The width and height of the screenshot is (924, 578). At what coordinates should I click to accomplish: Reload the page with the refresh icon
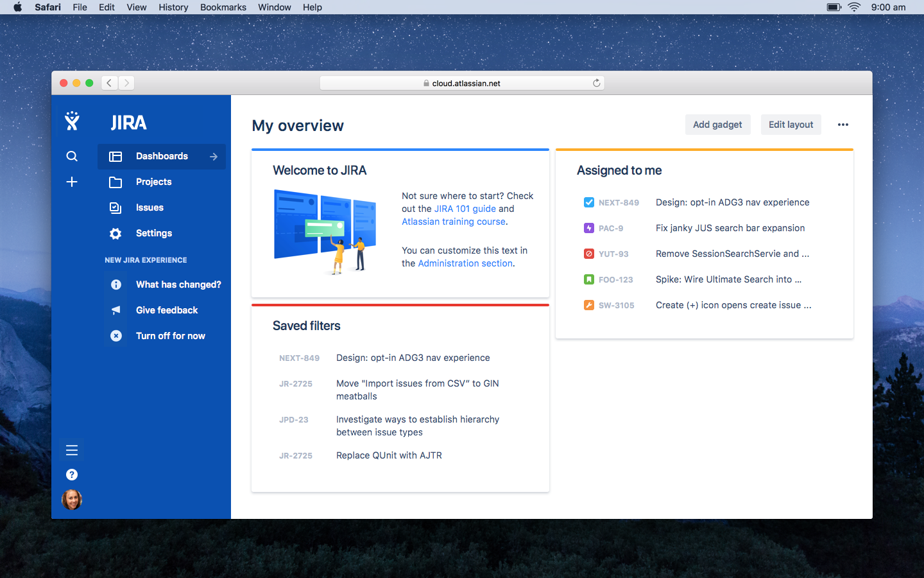pyautogui.click(x=596, y=83)
